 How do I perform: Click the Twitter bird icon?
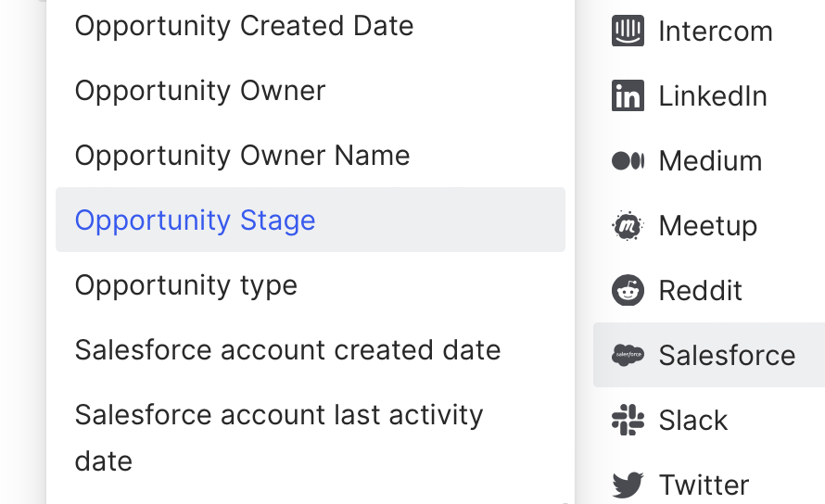628,485
